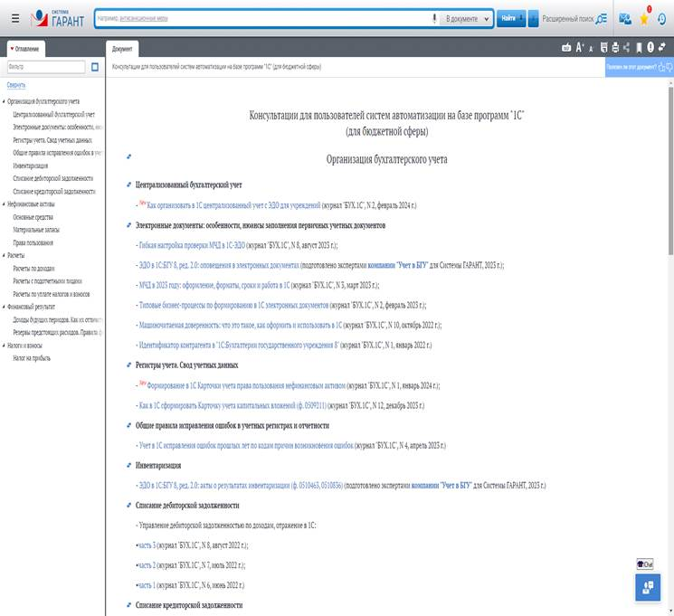Select Регистры учета. Свод учетных данных in tree
674x616 pixels.
[x=52, y=140]
